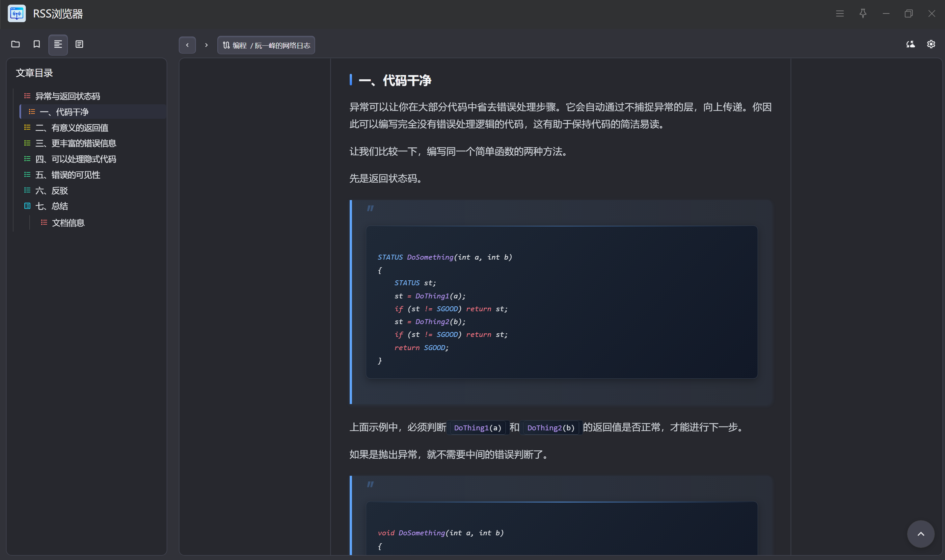Go back with the left chevron button

(x=187, y=45)
